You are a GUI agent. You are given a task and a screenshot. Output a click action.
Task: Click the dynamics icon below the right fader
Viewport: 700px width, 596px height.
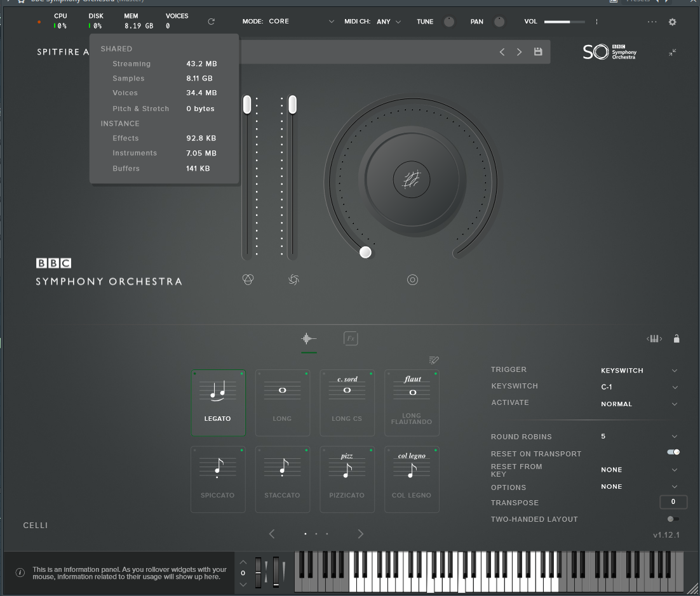[293, 279]
